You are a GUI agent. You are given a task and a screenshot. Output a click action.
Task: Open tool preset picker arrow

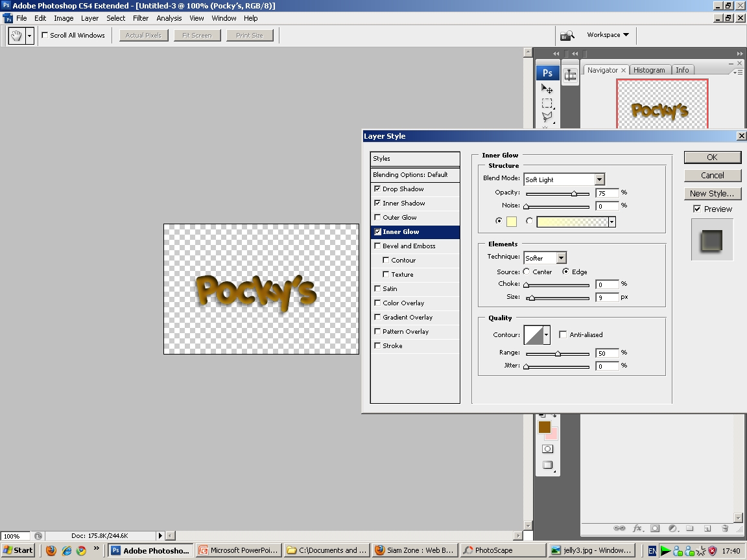click(30, 36)
